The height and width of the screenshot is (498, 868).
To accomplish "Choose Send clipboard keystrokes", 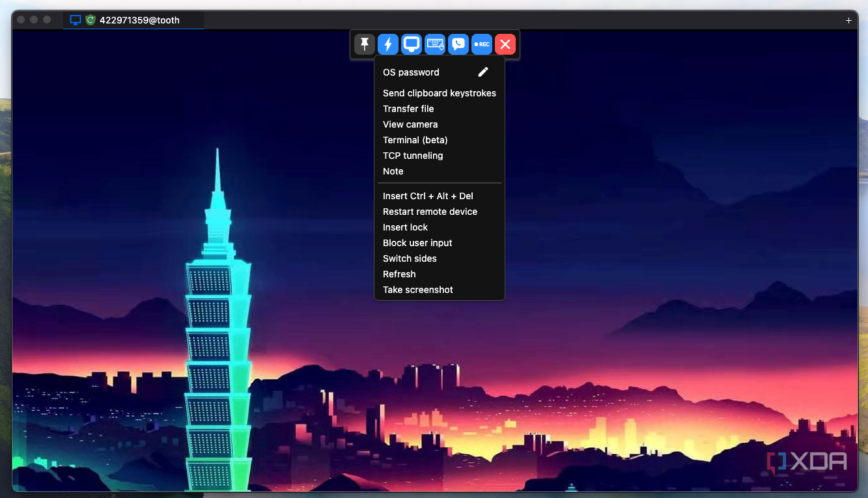I will [x=440, y=93].
